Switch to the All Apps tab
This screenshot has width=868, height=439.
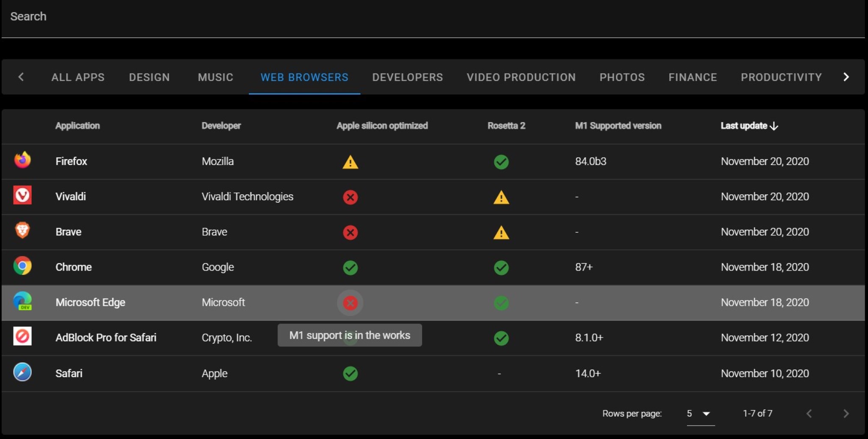[78, 77]
